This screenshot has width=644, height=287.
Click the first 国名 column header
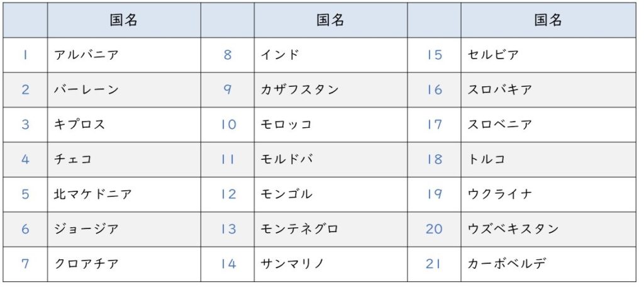124,20
